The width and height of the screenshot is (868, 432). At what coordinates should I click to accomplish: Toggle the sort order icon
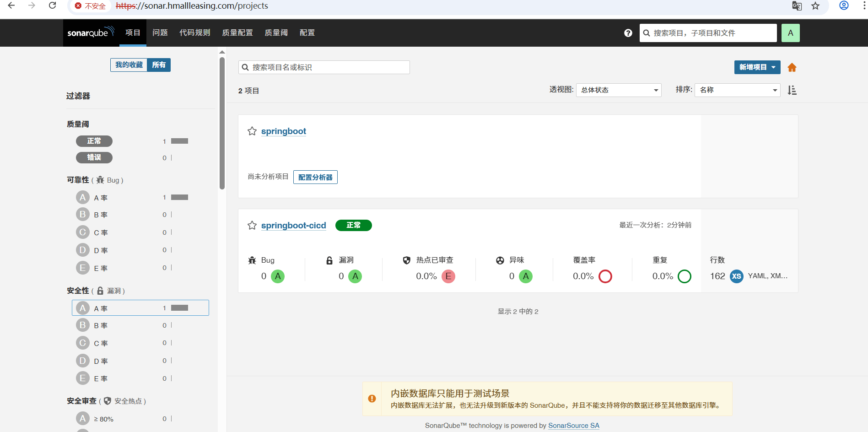coord(792,90)
